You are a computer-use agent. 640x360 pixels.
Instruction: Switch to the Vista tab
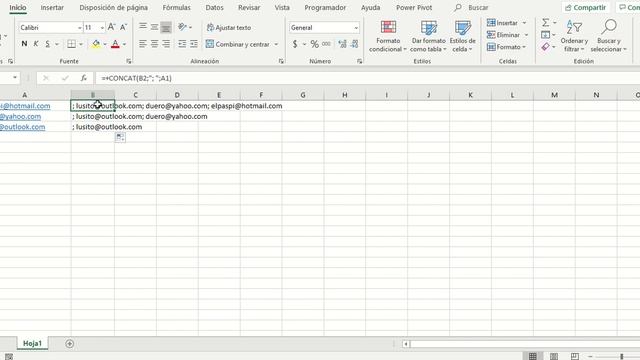pyautogui.click(x=282, y=8)
